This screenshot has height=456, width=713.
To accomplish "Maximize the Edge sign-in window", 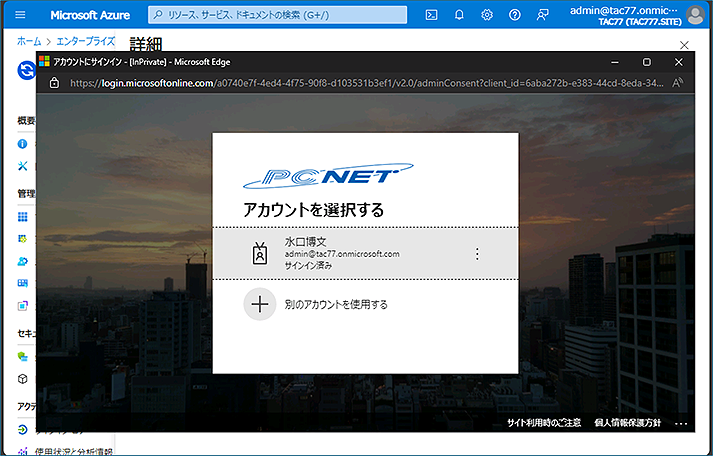I will click(647, 62).
